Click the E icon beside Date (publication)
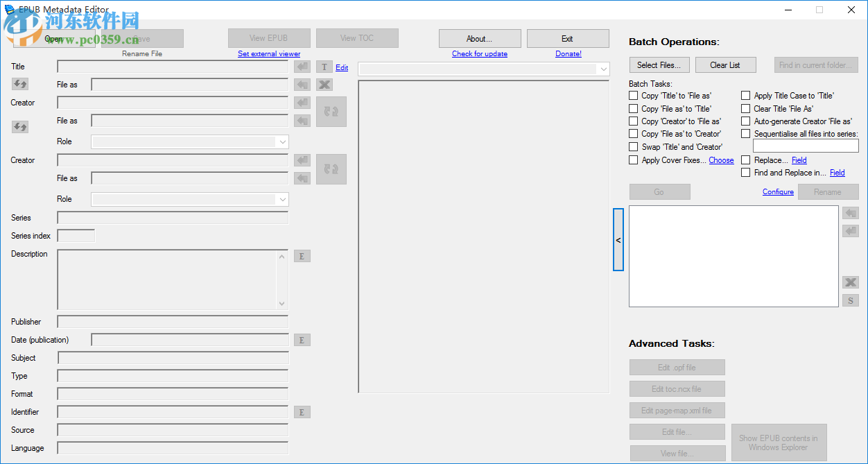This screenshot has height=464, width=868. pyautogui.click(x=302, y=340)
